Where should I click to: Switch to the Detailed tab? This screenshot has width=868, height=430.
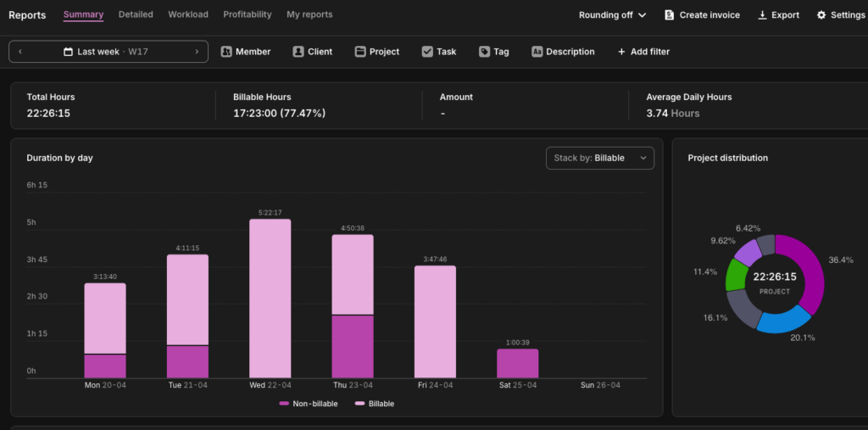pyautogui.click(x=136, y=14)
